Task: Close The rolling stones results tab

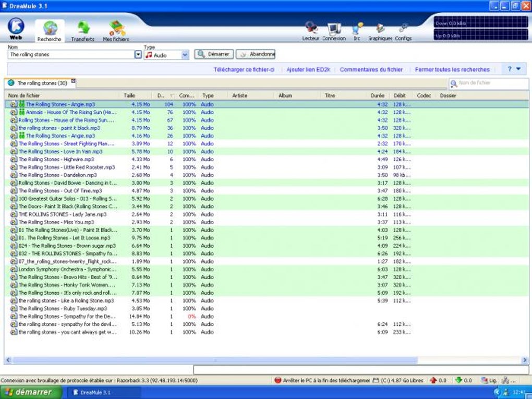Action: click(x=74, y=81)
